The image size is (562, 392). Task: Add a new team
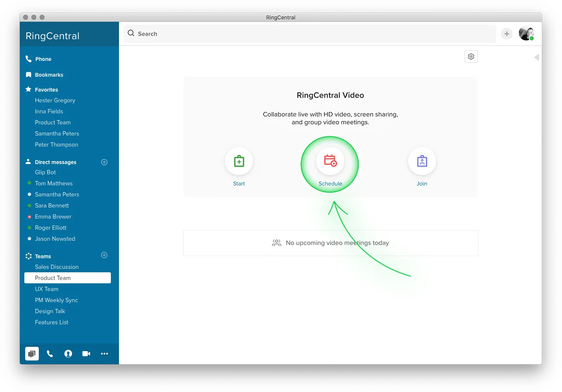[x=104, y=255]
